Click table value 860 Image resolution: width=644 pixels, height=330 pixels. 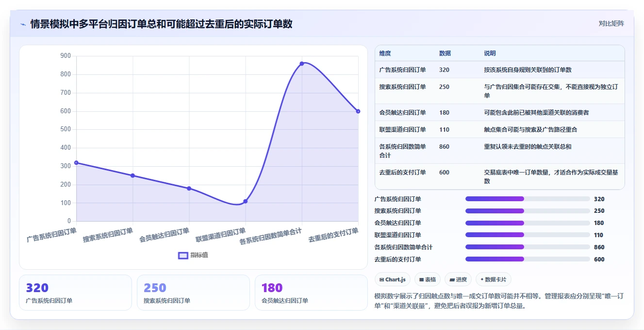click(444, 147)
